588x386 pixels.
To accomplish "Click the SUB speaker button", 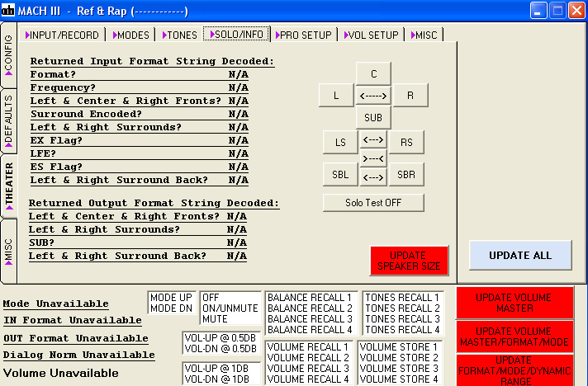I will [x=373, y=118].
